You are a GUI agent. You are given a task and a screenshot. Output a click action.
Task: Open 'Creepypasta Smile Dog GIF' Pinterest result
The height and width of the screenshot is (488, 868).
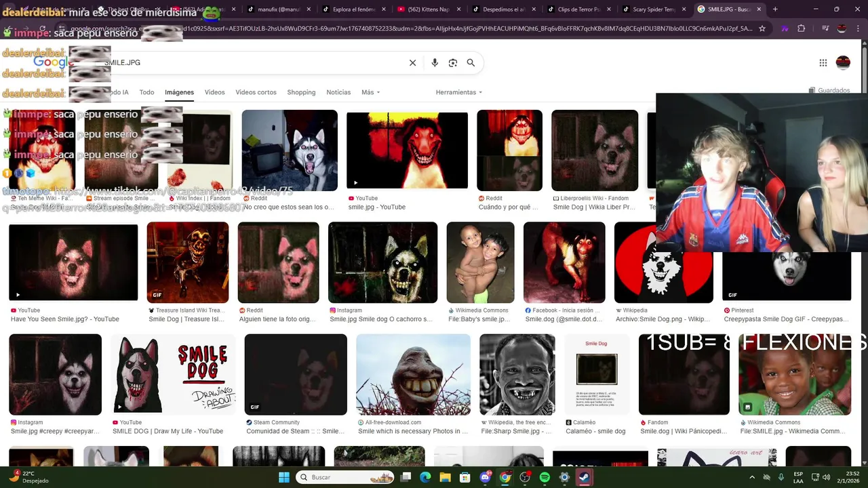coord(786,319)
